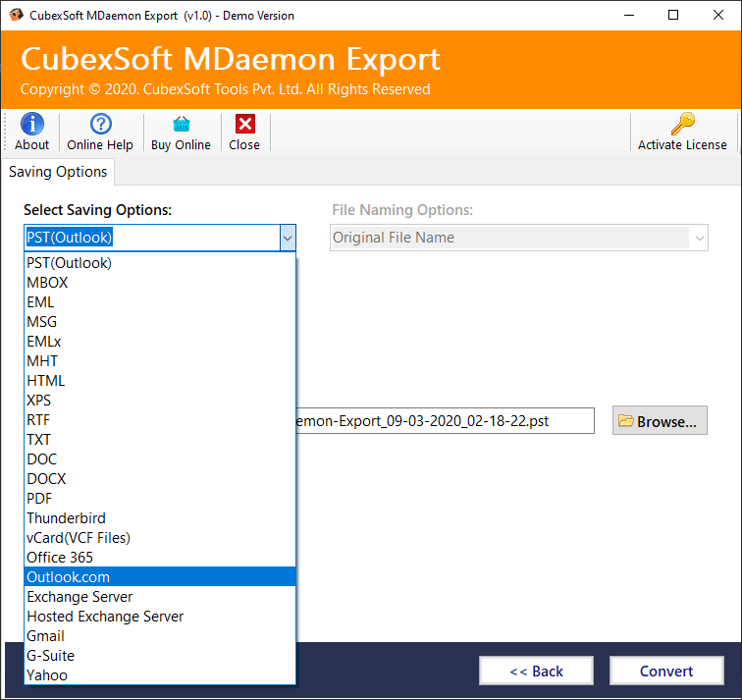Click the Buy Online basket icon
This screenshot has width=742, height=700.
(x=181, y=124)
